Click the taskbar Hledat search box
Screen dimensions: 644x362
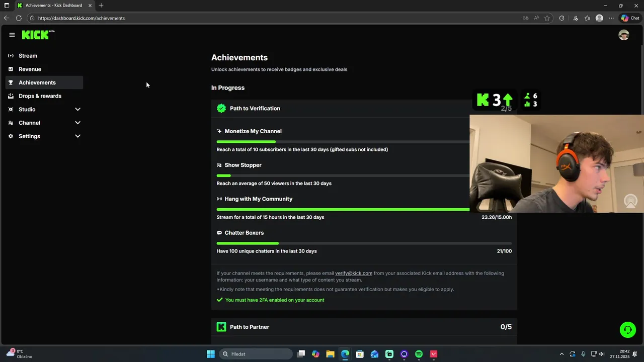(x=257, y=354)
